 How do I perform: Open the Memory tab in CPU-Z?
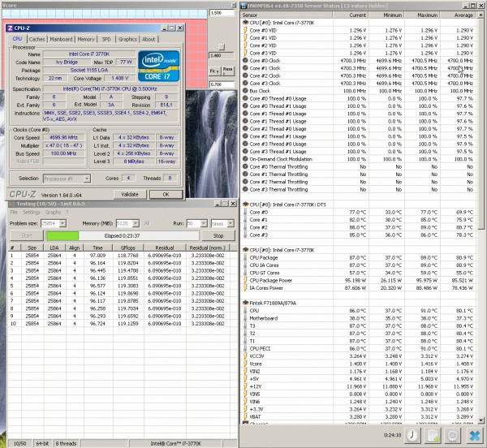point(86,39)
